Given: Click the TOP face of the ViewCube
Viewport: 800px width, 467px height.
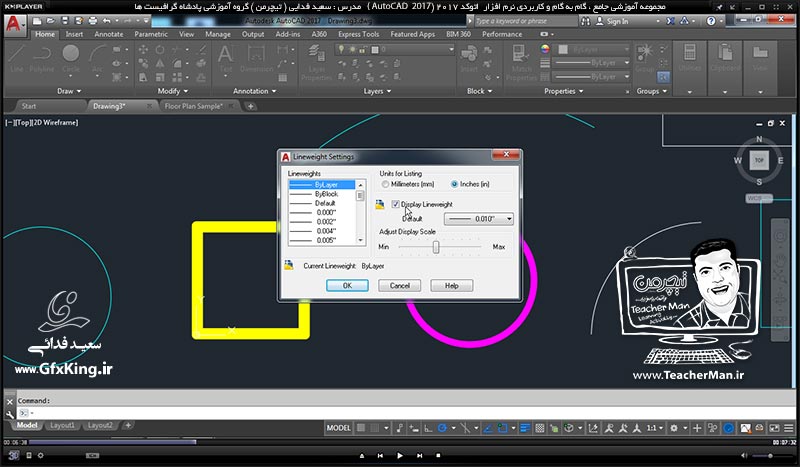Looking at the screenshot, I should [759, 160].
